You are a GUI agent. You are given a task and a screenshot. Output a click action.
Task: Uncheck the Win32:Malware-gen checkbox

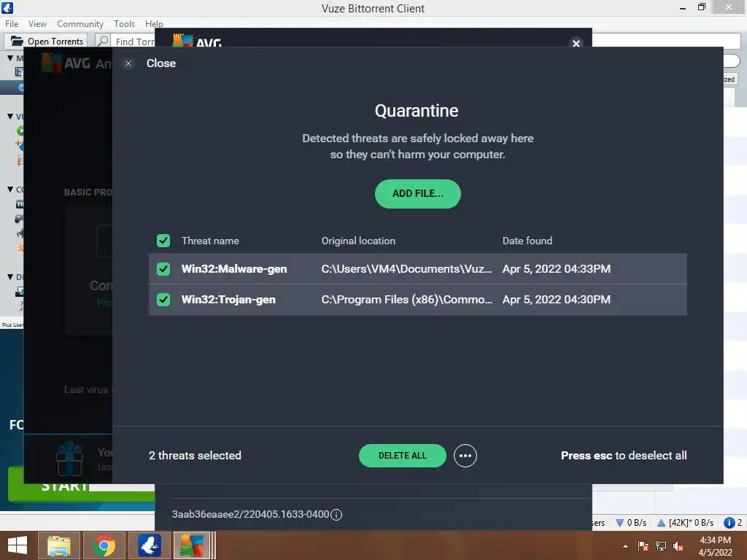163,269
